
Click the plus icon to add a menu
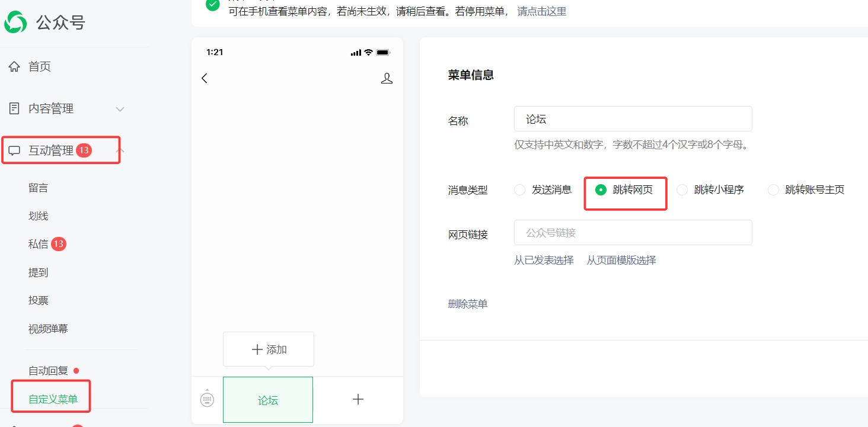pos(358,399)
